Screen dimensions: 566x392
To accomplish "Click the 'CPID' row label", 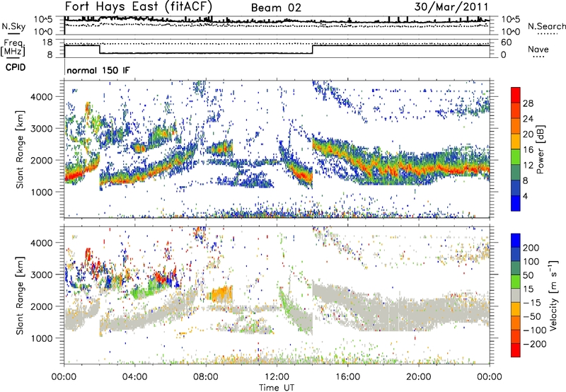I will click(16, 67).
